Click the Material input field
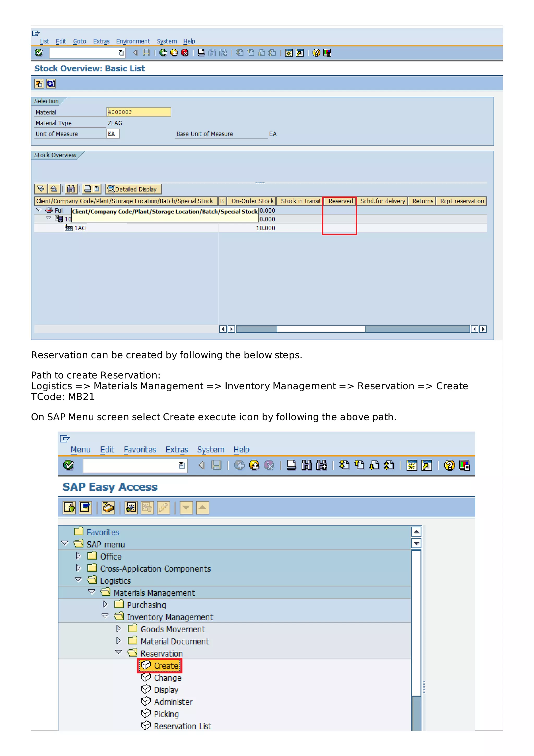Viewport: 534px width, 756px height. click(139, 112)
